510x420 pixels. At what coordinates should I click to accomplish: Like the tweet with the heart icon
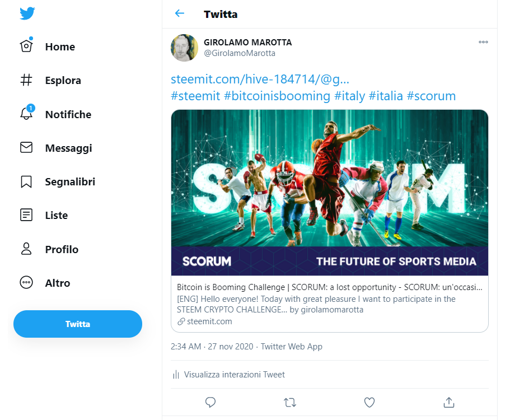(369, 402)
